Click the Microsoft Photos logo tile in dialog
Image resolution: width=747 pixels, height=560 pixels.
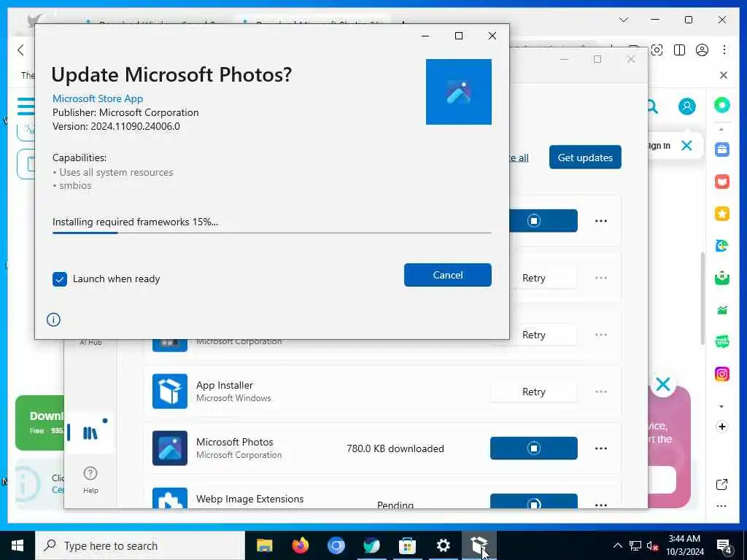(x=458, y=92)
